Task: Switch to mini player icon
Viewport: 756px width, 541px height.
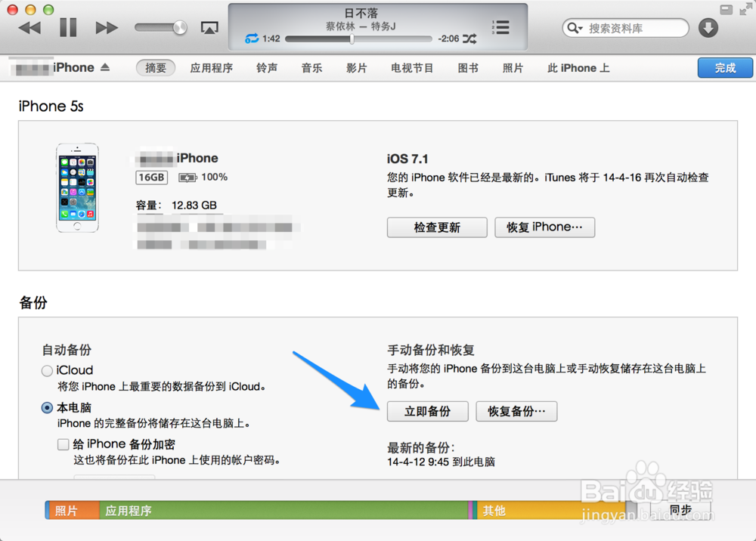Action: click(726, 10)
